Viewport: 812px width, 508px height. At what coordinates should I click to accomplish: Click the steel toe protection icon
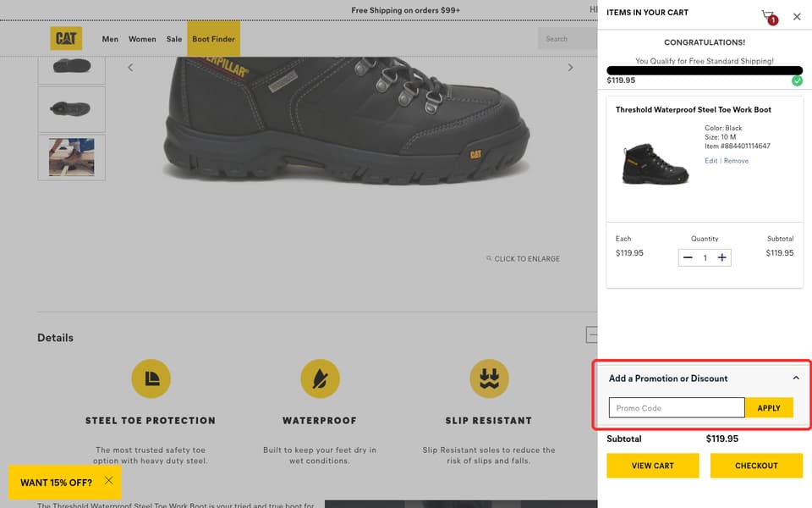point(151,379)
